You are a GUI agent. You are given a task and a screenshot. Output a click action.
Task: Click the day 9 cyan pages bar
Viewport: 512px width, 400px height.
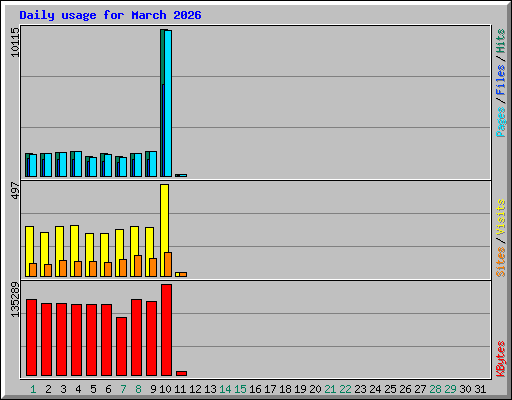153,164
